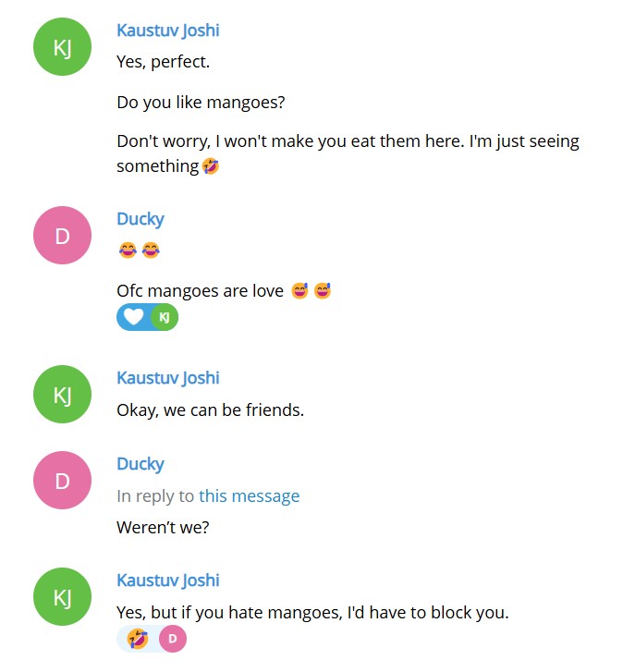Click the KJ avatar beside the block-you message
This screenshot has height=672, width=623.
62,597
